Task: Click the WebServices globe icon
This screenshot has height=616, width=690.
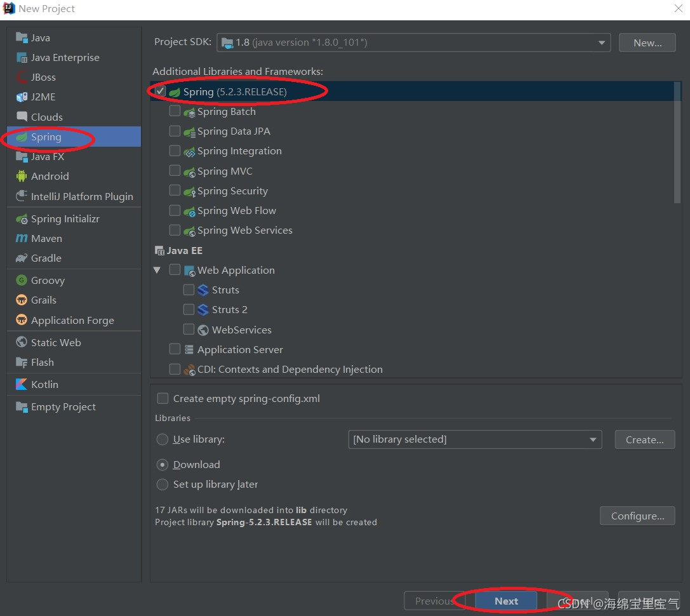Action: click(x=203, y=330)
